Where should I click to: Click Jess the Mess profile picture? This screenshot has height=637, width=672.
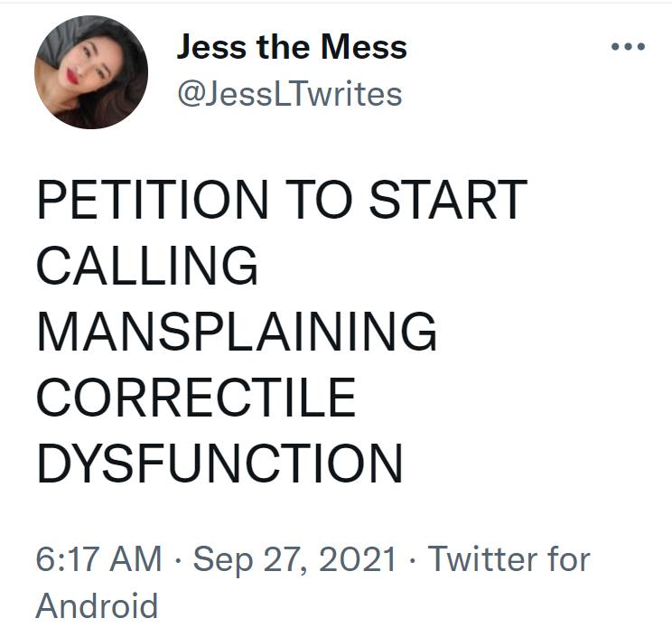click(x=91, y=71)
